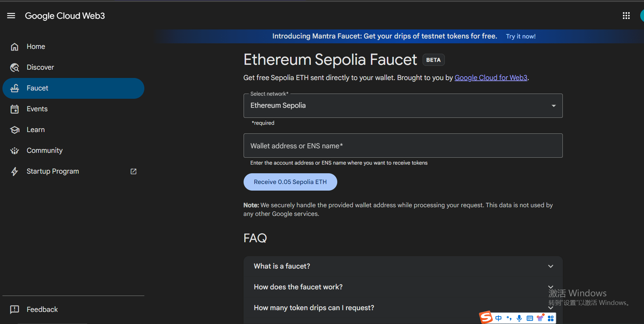
Task: Select the Faucet sidebar menu item
Action: [73, 88]
